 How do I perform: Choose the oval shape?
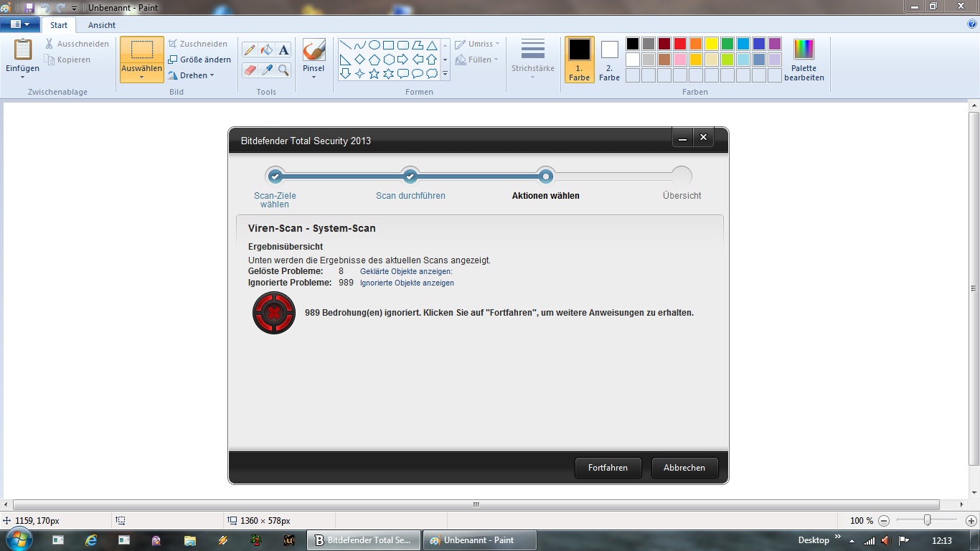(374, 45)
